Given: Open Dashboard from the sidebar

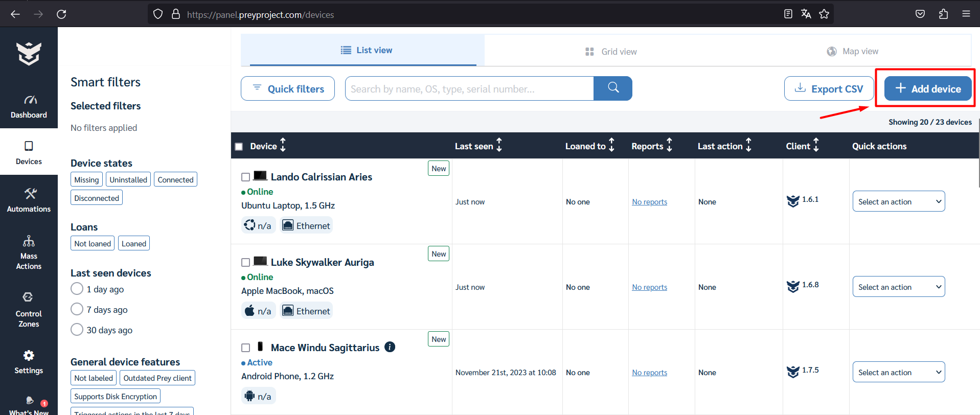Looking at the screenshot, I should pos(29,106).
